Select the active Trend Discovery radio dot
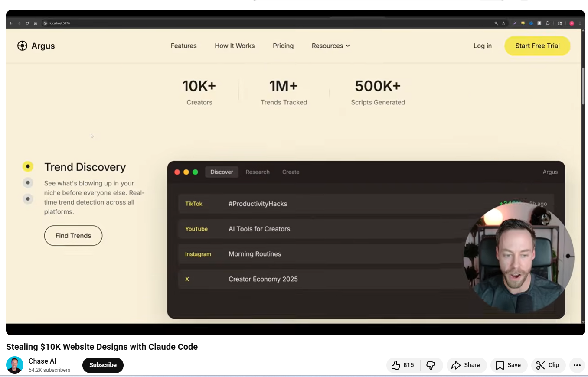588x377 pixels. click(x=28, y=166)
